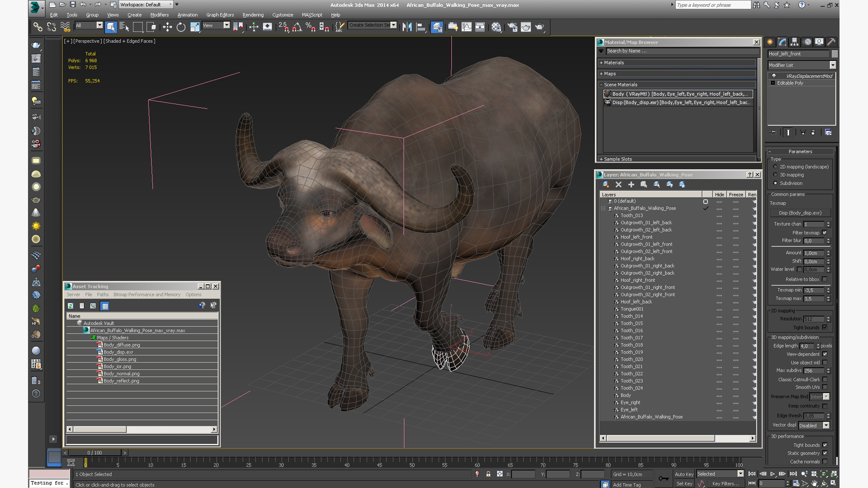Viewport: 868px width, 488px height.
Task: Switch Asset Tracking to table view icon
Action: (105, 306)
